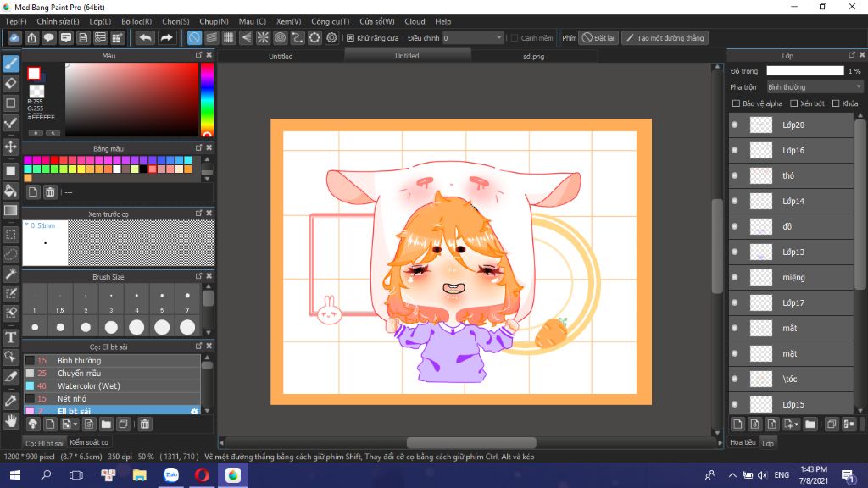The width and height of the screenshot is (868, 488).
Task: Select the rectangular Selection tool
Action: [10, 235]
